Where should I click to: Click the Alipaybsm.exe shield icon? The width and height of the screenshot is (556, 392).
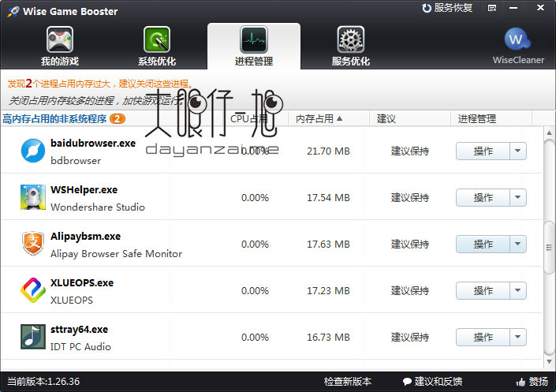tap(33, 244)
